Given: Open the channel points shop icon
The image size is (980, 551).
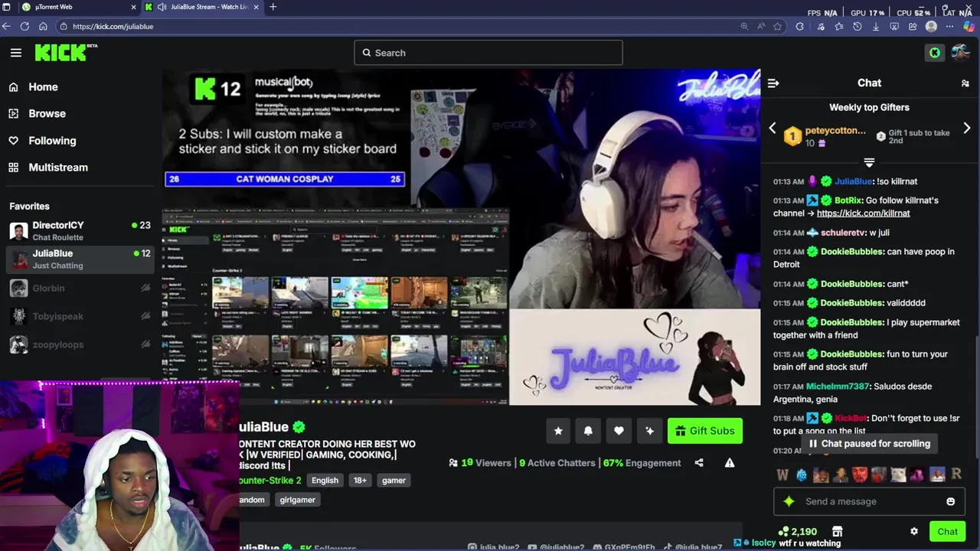Looking at the screenshot, I should click(837, 531).
